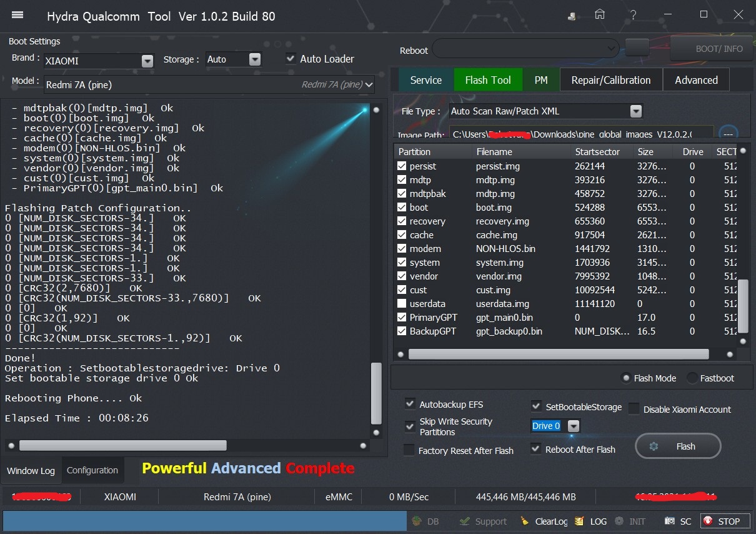
Task: Click start sector 10092544 of cust
Action: click(595, 290)
